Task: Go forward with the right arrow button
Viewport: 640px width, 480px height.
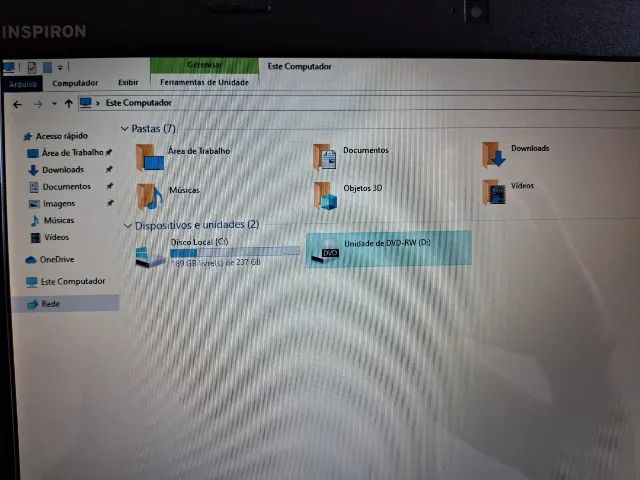Action: pos(38,104)
